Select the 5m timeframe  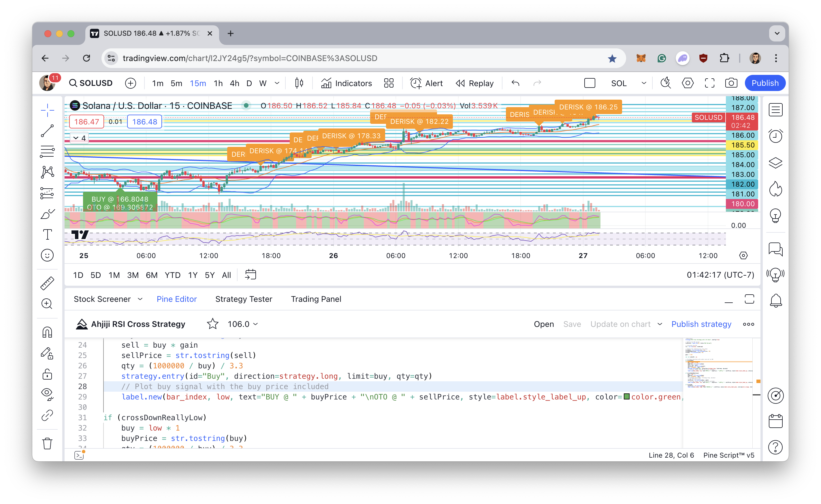coord(176,83)
